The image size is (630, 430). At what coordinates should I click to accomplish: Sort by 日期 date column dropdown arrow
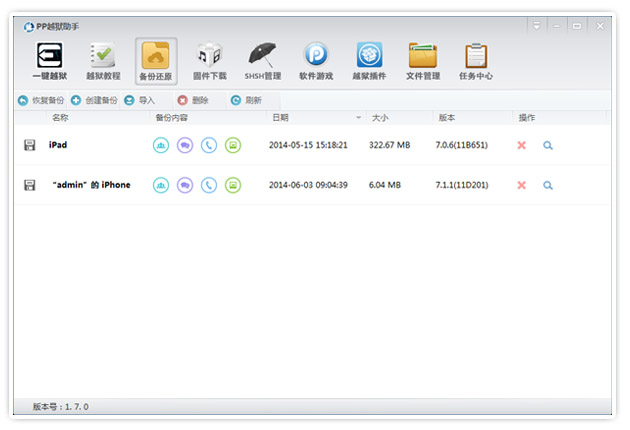point(358,118)
